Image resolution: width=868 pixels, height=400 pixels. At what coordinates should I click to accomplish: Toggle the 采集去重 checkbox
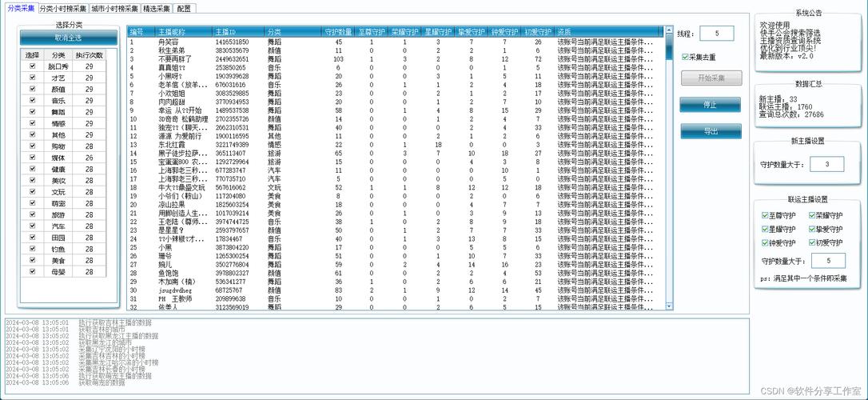click(x=685, y=57)
